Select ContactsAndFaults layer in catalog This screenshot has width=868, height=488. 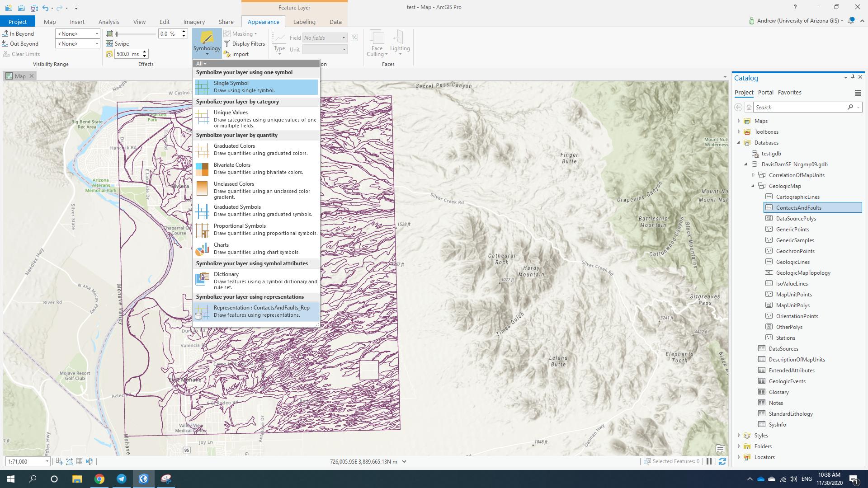tap(798, 207)
